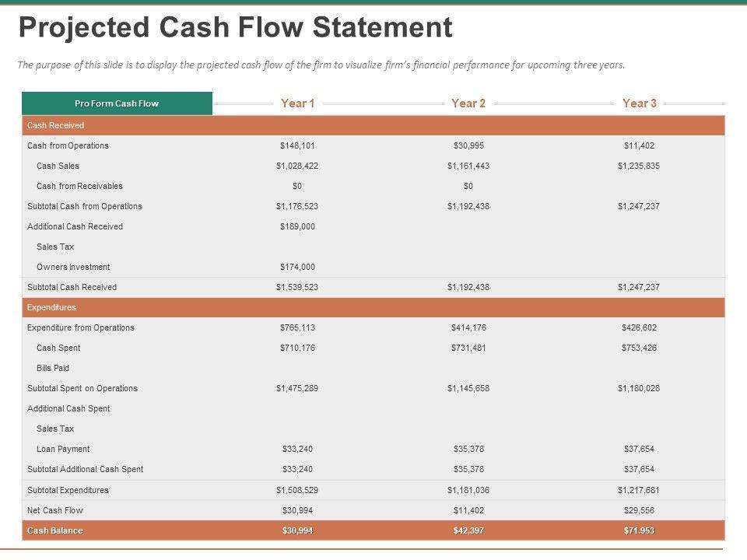Click the Cash from Receivables row label

coord(79,186)
